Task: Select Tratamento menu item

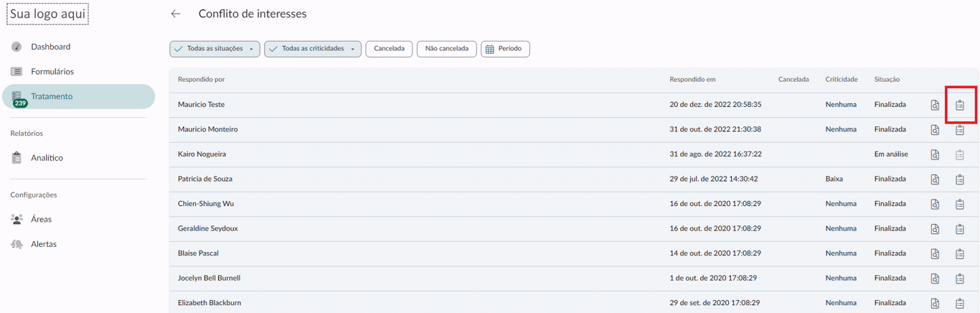Action: tap(78, 97)
